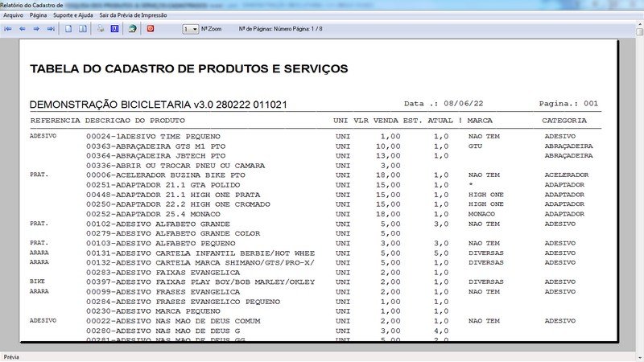
Task: Click the printer icon in toolbar
Action: pos(101,29)
